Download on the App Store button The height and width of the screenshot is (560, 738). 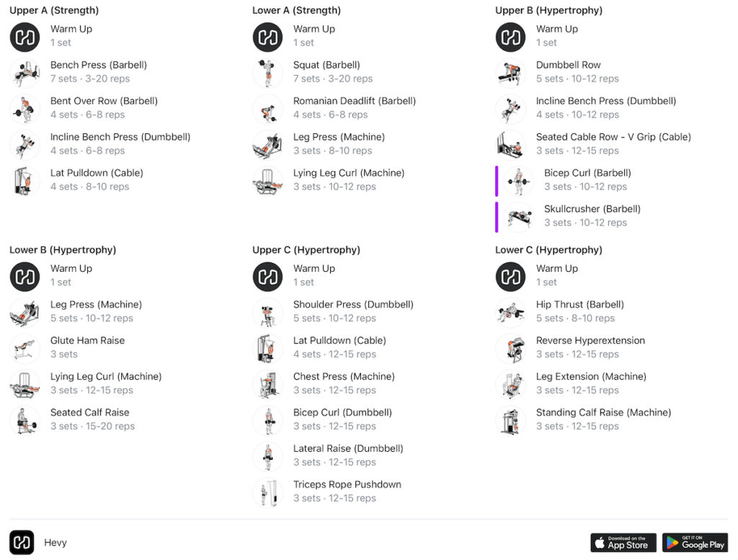click(623, 543)
